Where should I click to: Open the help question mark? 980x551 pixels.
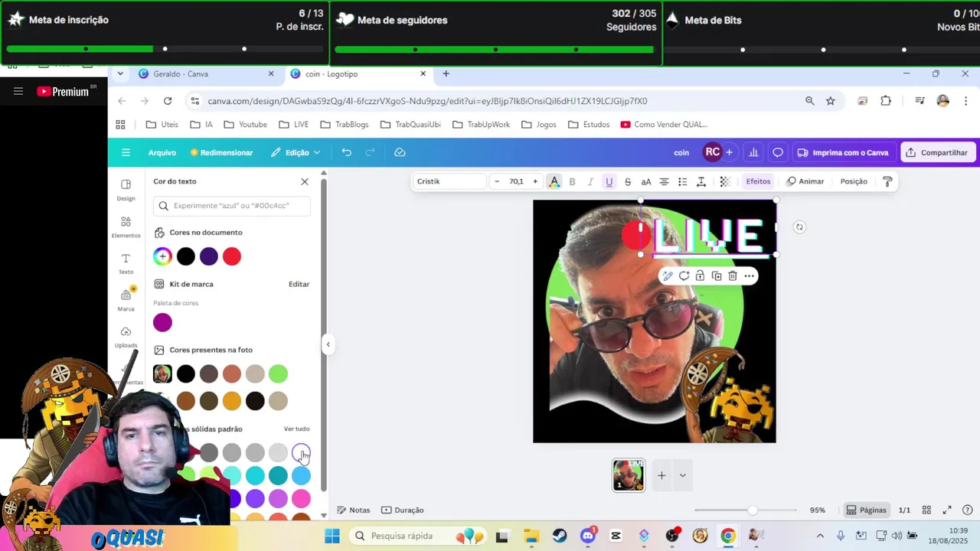pos(967,510)
